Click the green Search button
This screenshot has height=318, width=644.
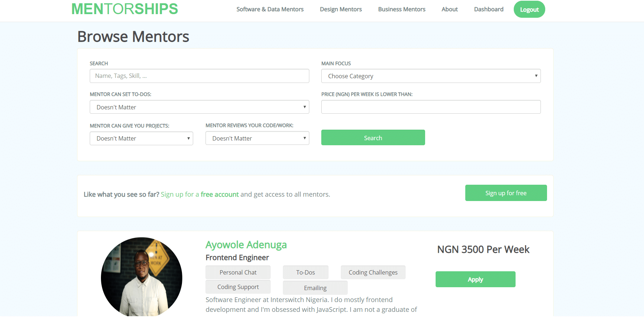coord(373,138)
